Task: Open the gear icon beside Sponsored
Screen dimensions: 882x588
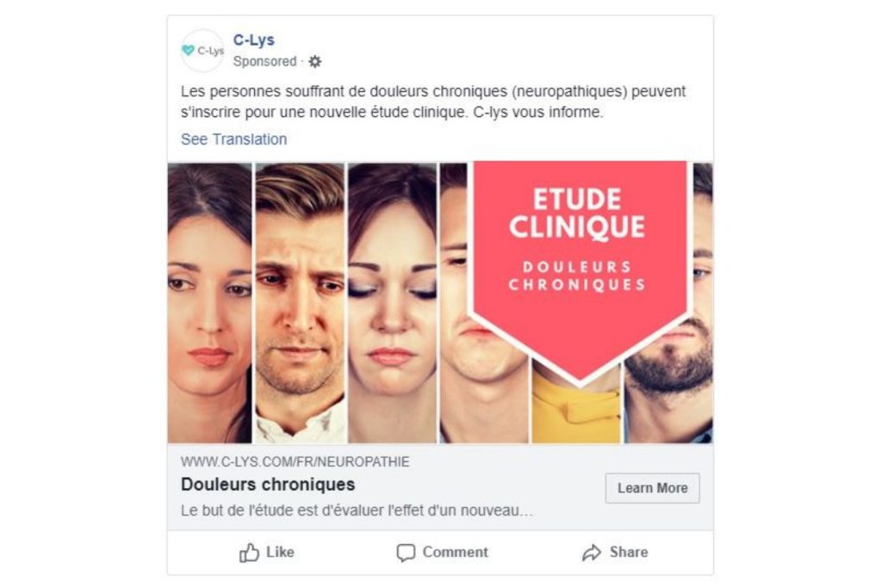Action: point(315,61)
